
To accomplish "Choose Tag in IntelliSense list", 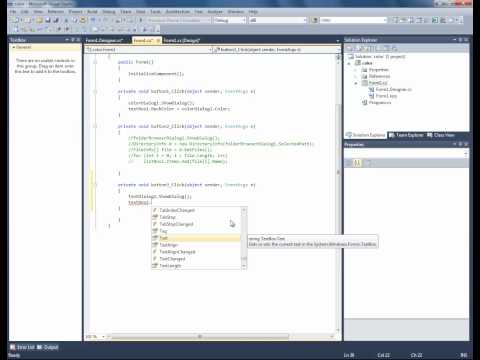I will pyautogui.click(x=196, y=231).
